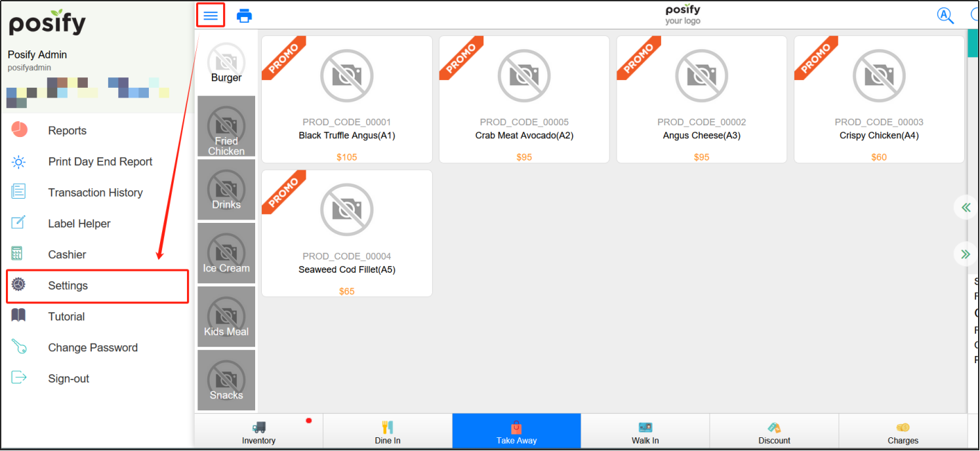
Task: Switch to the Ice Cream category
Action: click(x=226, y=253)
